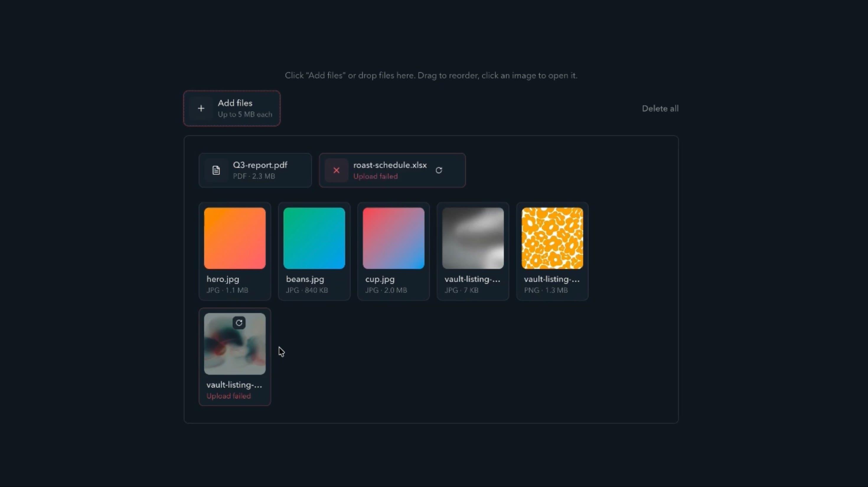Select the roast-schedule.xlsx file name
Image resolution: width=868 pixels, height=487 pixels.
point(390,165)
